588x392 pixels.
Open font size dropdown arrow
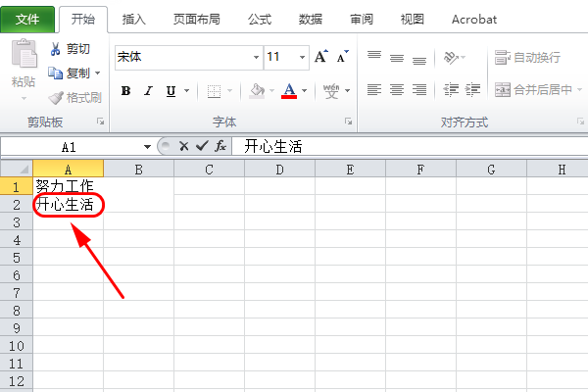(x=302, y=58)
